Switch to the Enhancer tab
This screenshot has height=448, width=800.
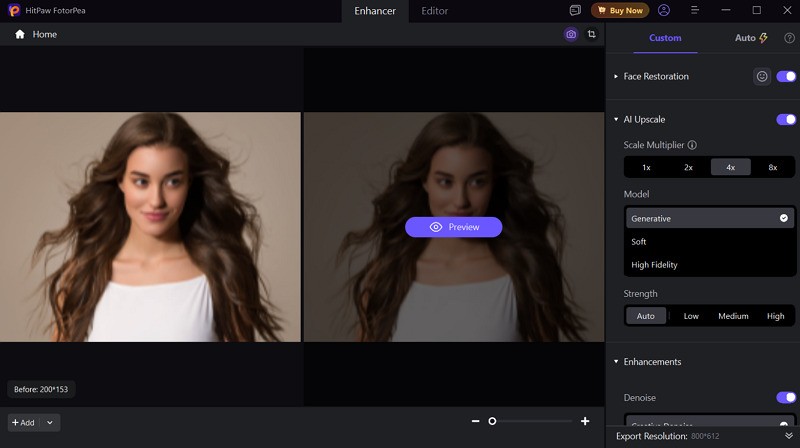point(375,11)
